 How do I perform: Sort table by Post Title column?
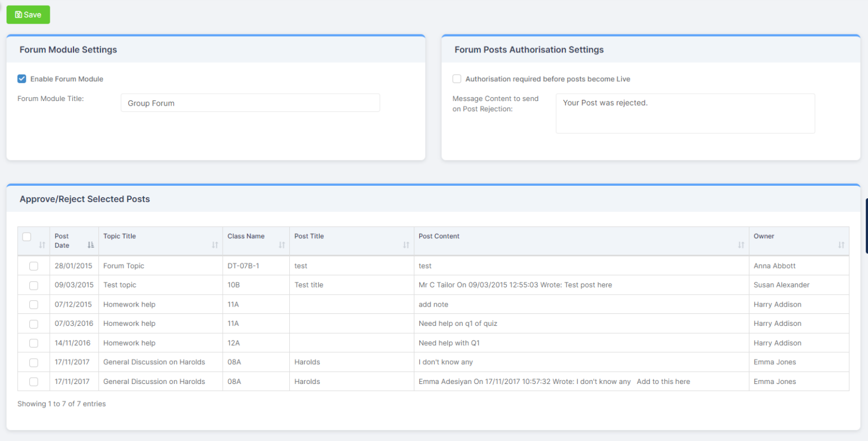pyautogui.click(x=406, y=244)
